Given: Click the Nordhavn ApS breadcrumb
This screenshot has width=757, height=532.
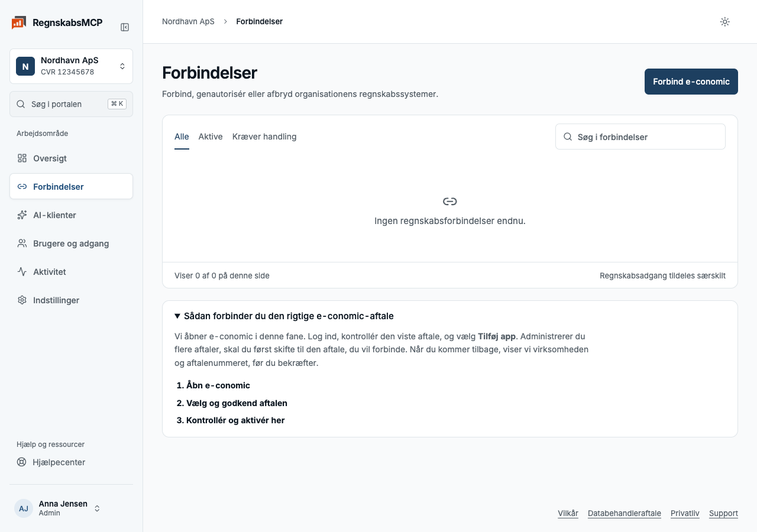Looking at the screenshot, I should (x=188, y=22).
